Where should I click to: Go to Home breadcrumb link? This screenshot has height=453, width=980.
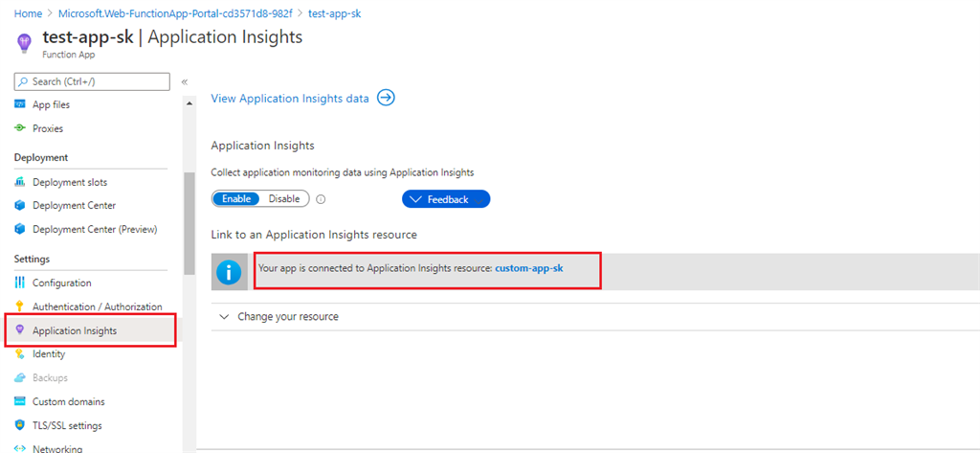click(28, 13)
